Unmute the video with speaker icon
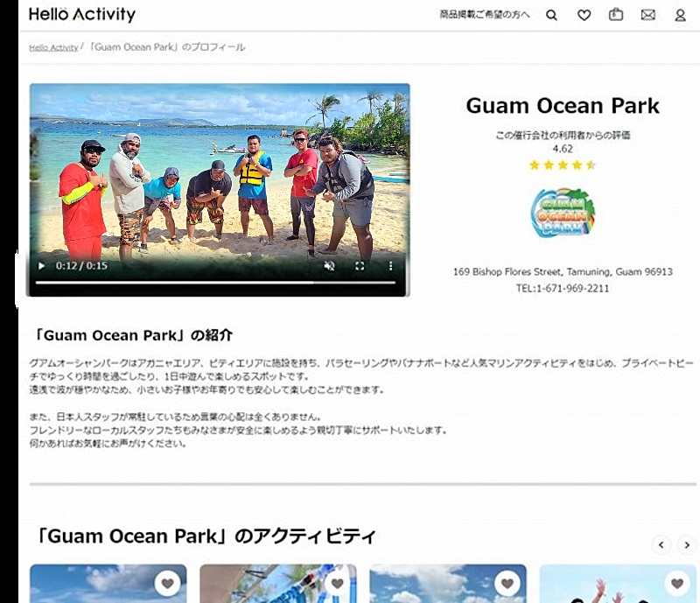Image resolution: width=700 pixels, height=603 pixels. (329, 266)
